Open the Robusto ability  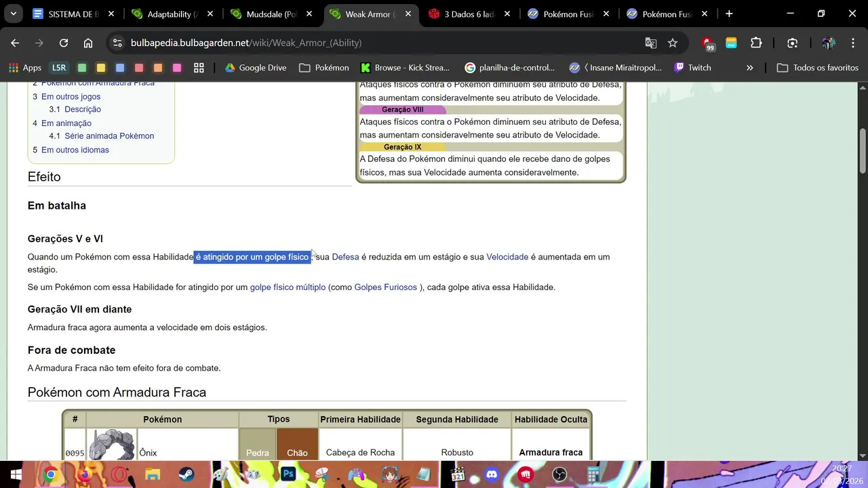pyautogui.click(x=457, y=453)
